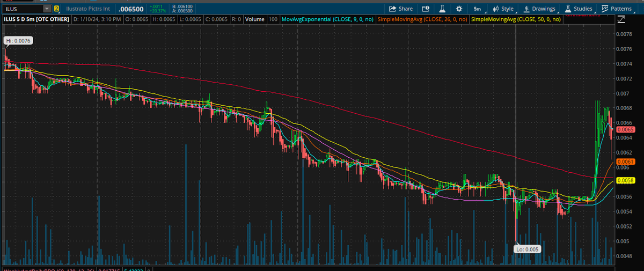Click the Lo: 0.005 price bubble
644x271 pixels.
(527, 250)
